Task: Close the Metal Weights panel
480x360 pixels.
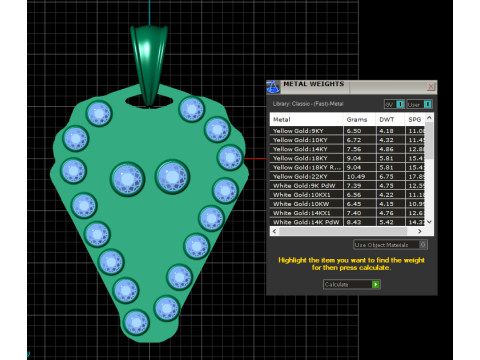Action: click(431, 87)
